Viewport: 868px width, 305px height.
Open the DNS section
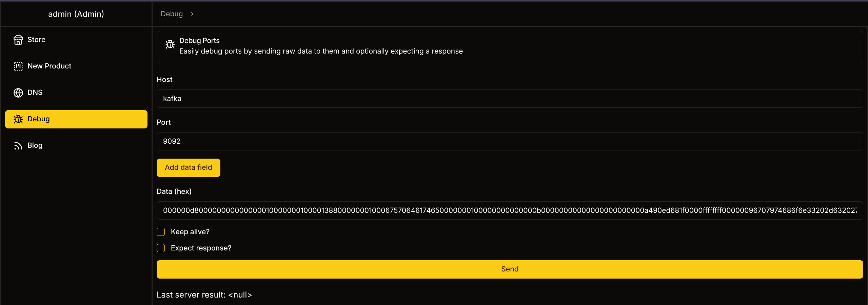pos(35,93)
